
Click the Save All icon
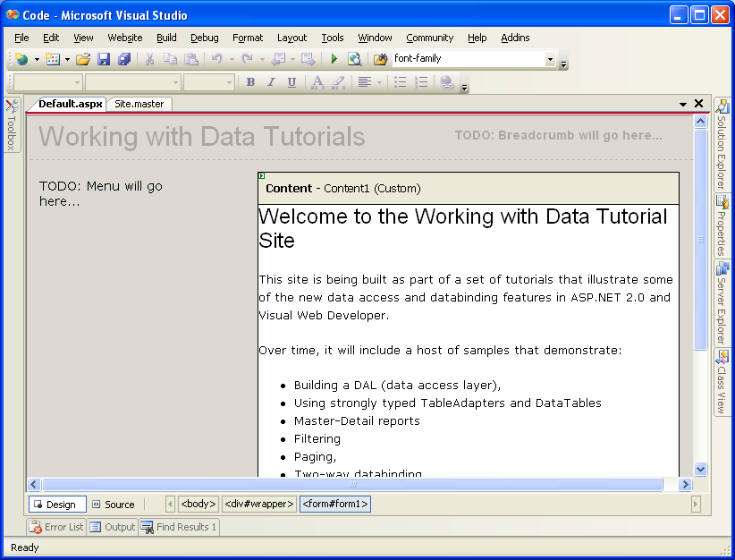click(x=124, y=59)
